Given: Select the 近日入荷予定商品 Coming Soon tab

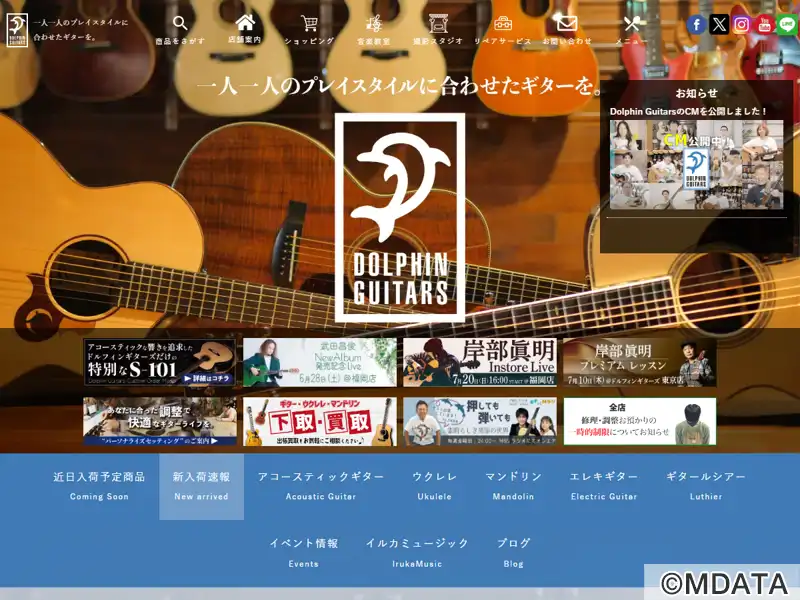Looking at the screenshot, I should click(x=99, y=486).
